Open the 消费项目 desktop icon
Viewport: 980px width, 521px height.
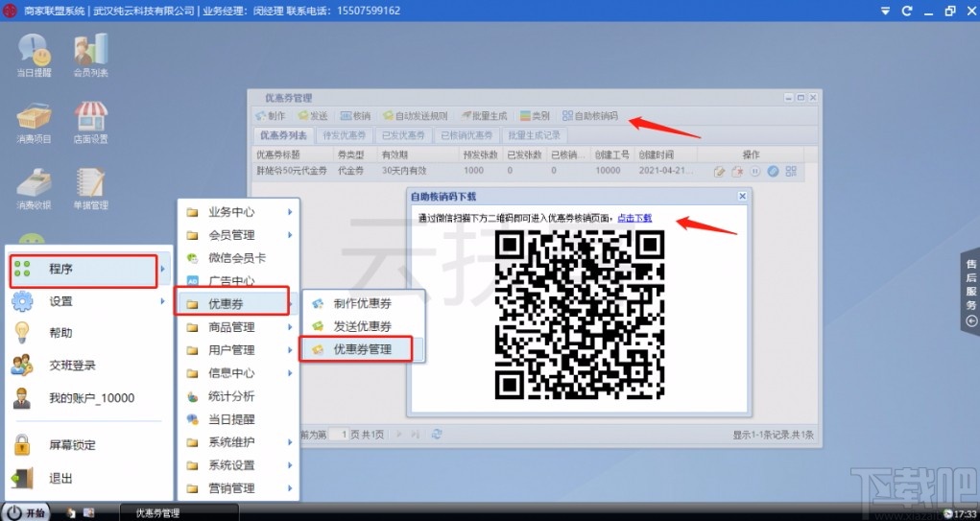[34, 123]
